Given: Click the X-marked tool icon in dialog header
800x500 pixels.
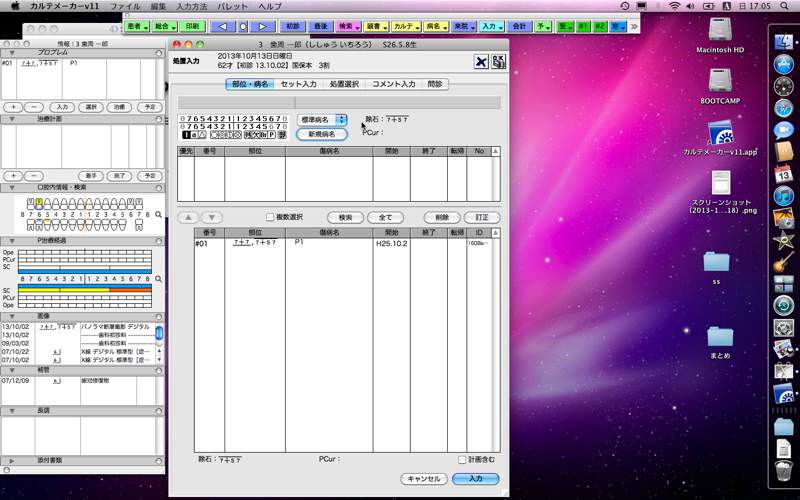Looking at the screenshot, I should [x=481, y=62].
